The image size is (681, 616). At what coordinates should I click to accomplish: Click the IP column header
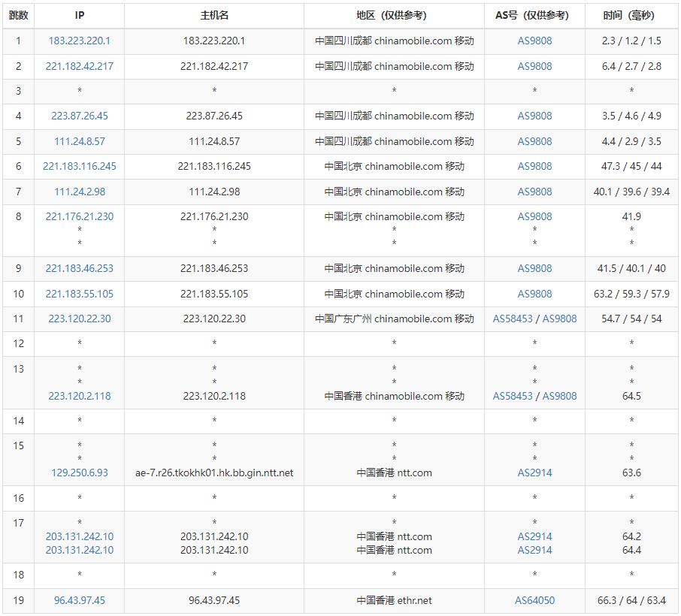click(80, 16)
